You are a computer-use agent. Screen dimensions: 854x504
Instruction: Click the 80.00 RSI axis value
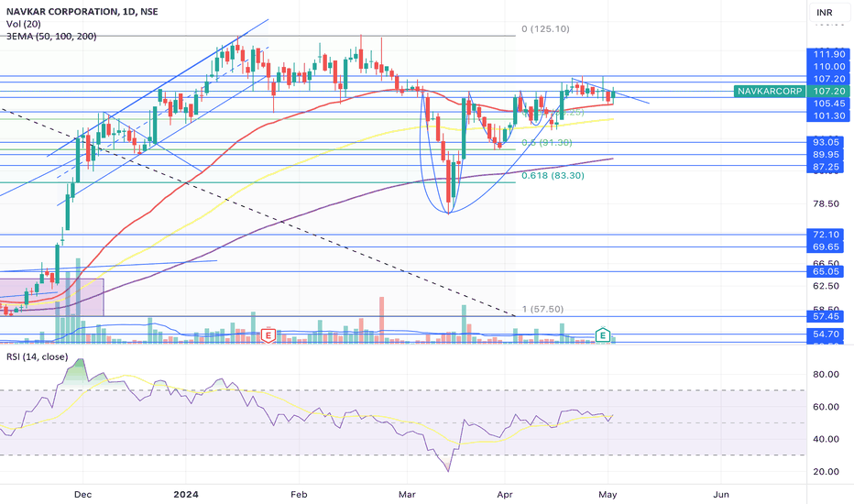826,374
